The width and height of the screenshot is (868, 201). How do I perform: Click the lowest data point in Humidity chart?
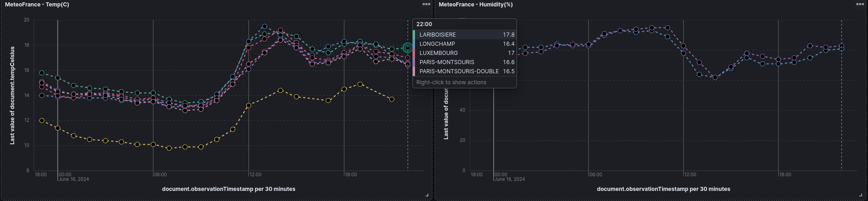coord(715,77)
